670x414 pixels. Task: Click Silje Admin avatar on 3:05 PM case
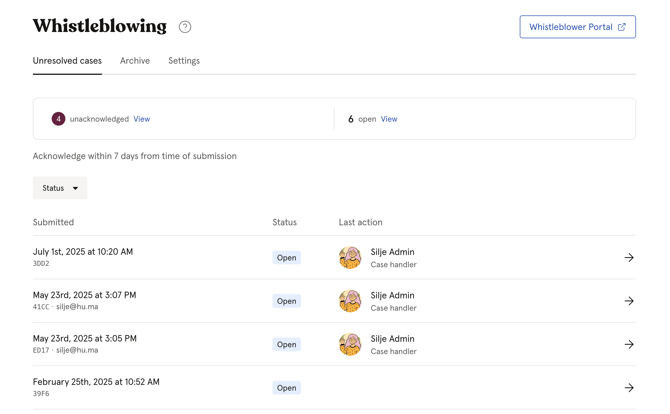pyautogui.click(x=350, y=344)
